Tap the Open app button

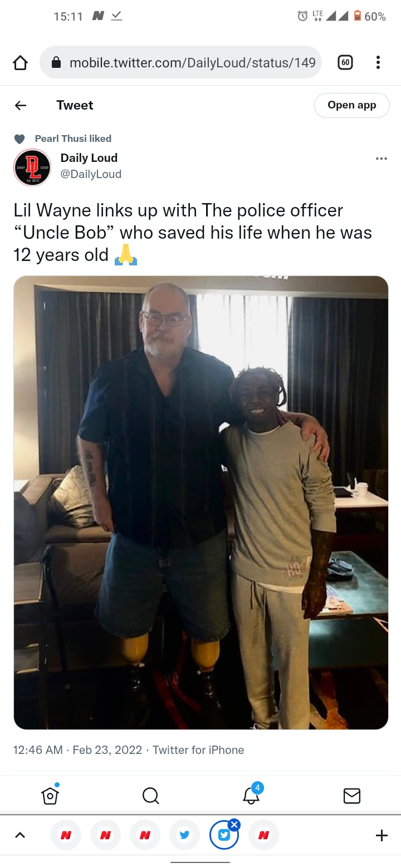coord(351,105)
